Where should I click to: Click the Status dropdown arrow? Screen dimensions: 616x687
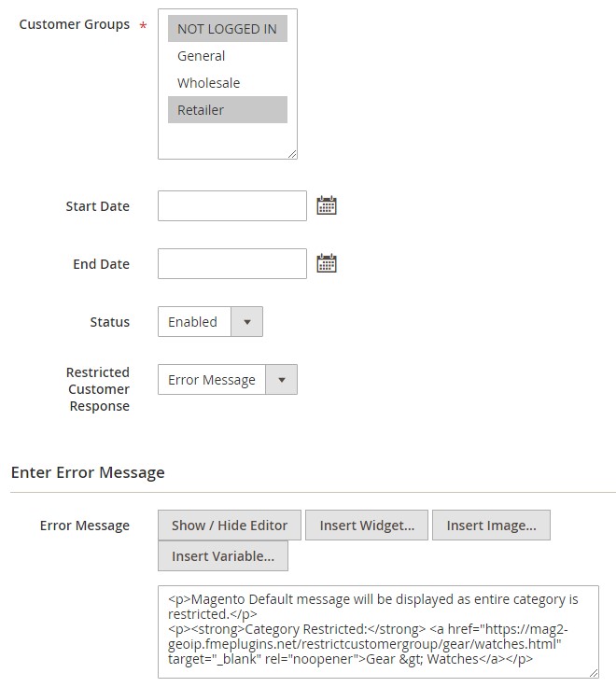click(x=246, y=322)
